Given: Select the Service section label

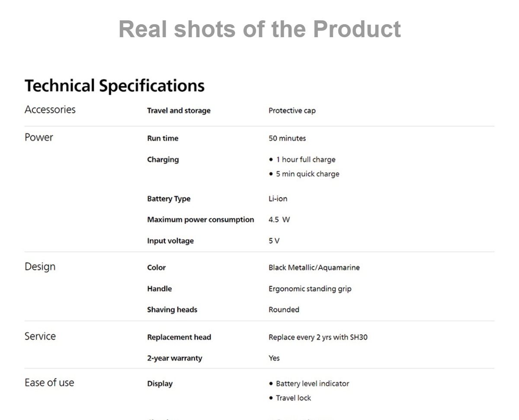Looking at the screenshot, I should coord(40,336).
